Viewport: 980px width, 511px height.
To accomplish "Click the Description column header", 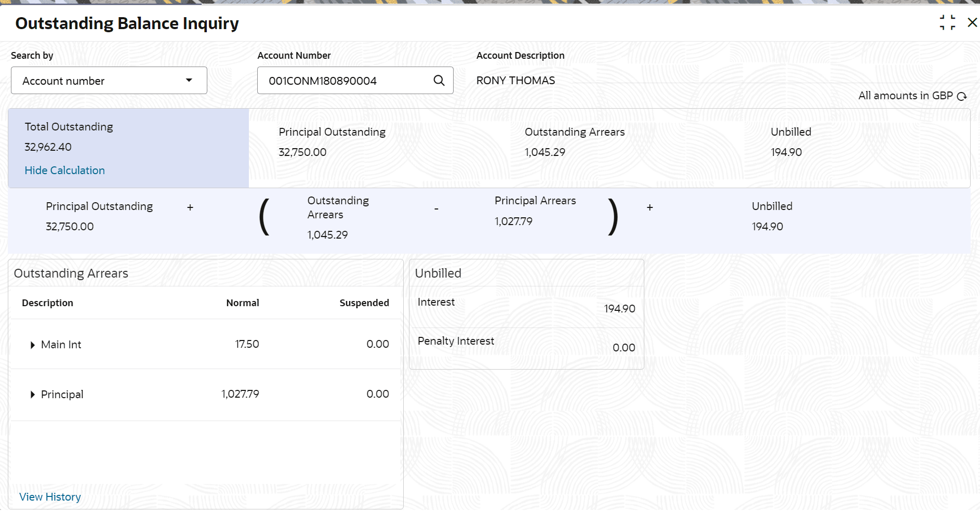I will (47, 303).
